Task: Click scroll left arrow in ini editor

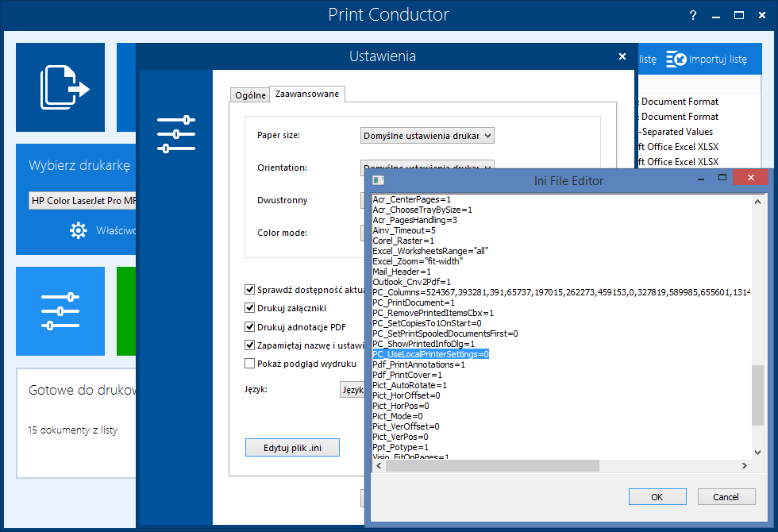Action: pos(379,465)
